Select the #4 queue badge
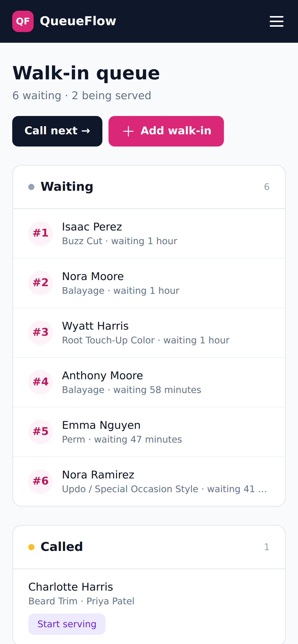Image resolution: width=298 pixels, height=644 pixels. [x=40, y=382]
